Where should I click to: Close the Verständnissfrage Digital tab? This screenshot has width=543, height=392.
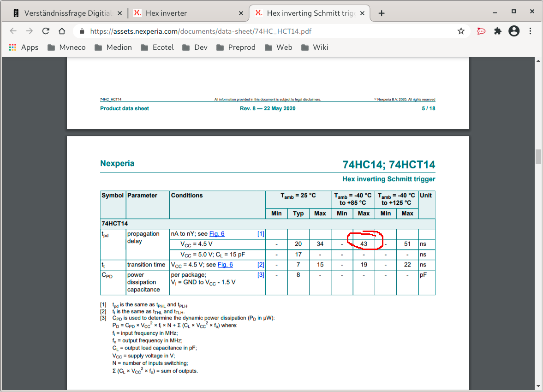point(119,13)
